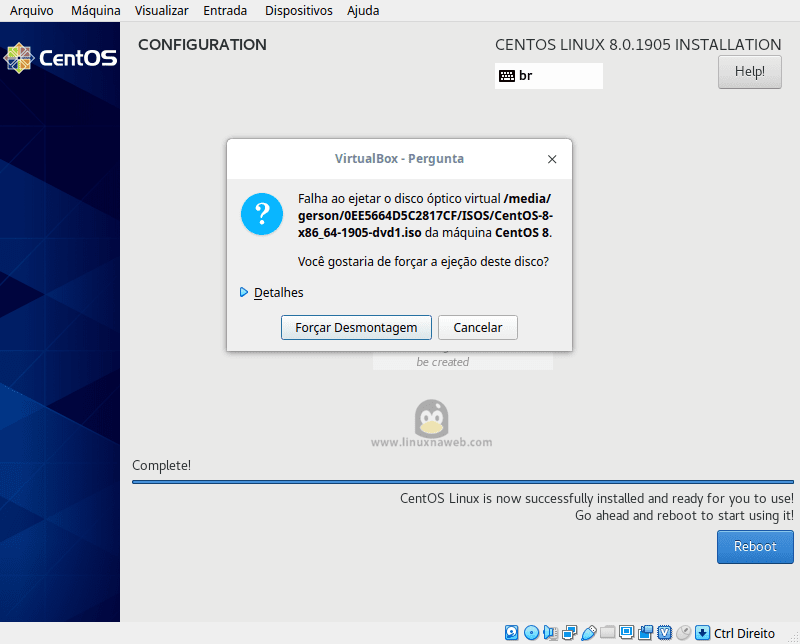Click the Ctrl Direito host key label
Image resolution: width=800 pixels, height=644 pixels.
coord(744,633)
